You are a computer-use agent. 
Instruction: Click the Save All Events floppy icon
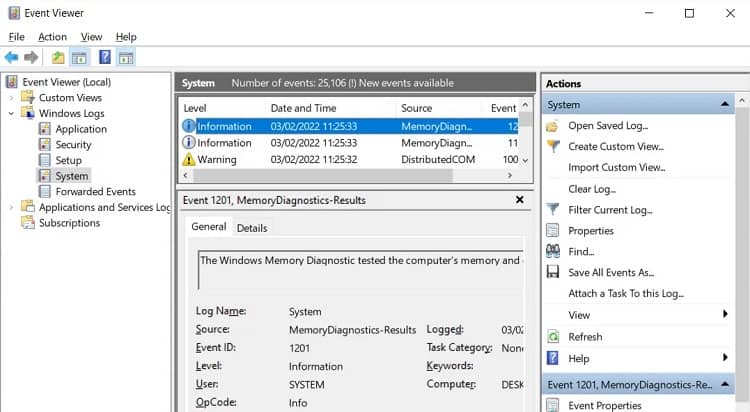click(553, 272)
